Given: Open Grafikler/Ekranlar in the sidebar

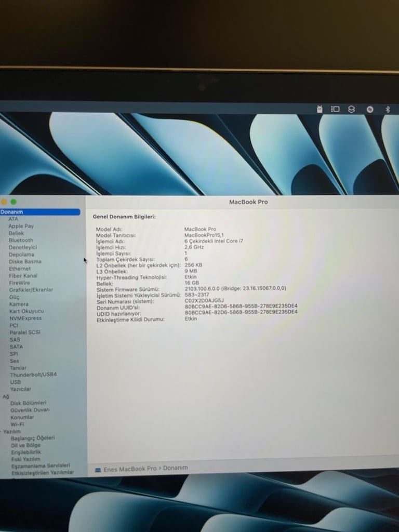Looking at the screenshot, I should [x=31, y=290].
